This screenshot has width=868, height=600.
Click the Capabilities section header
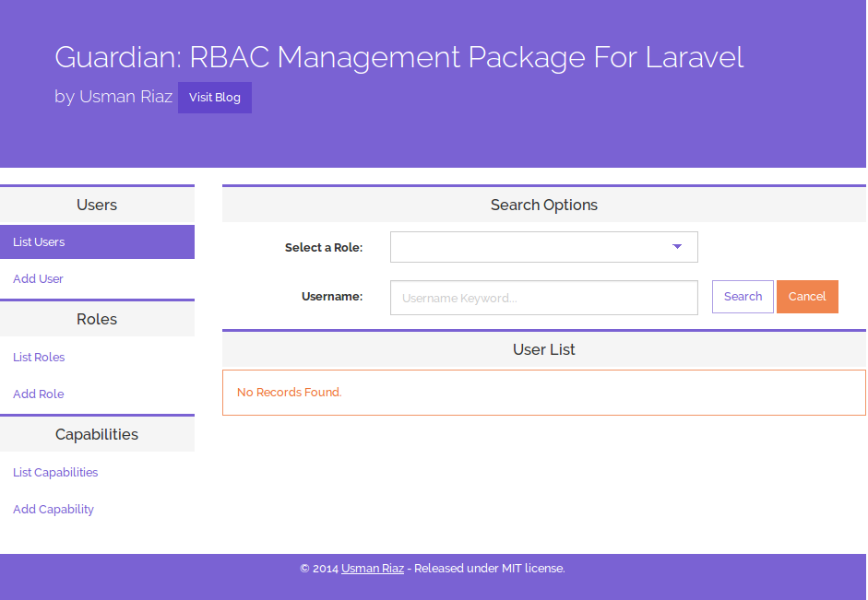click(97, 434)
